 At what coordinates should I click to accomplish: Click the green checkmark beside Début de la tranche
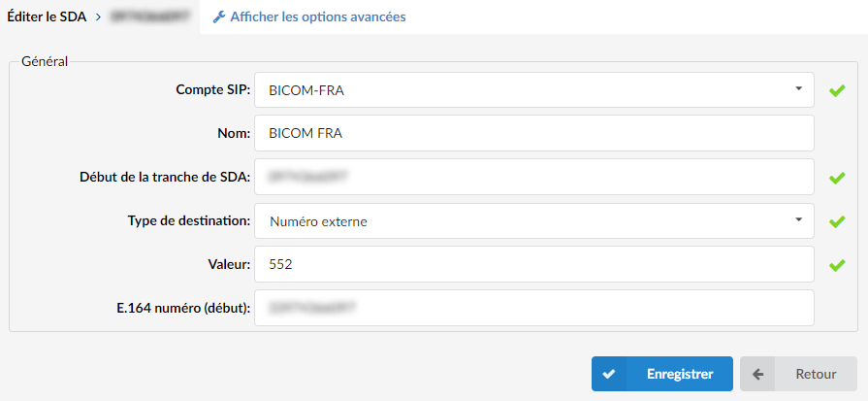click(837, 178)
